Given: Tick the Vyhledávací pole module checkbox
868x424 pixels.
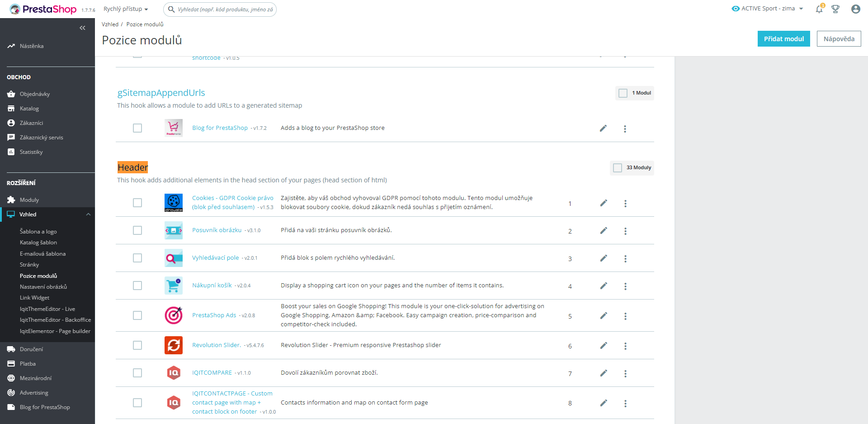Looking at the screenshot, I should pyautogui.click(x=137, y=258).
